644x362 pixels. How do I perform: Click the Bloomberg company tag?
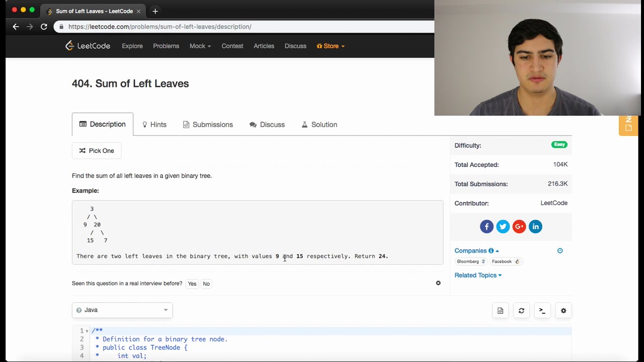tap(471, 261)
